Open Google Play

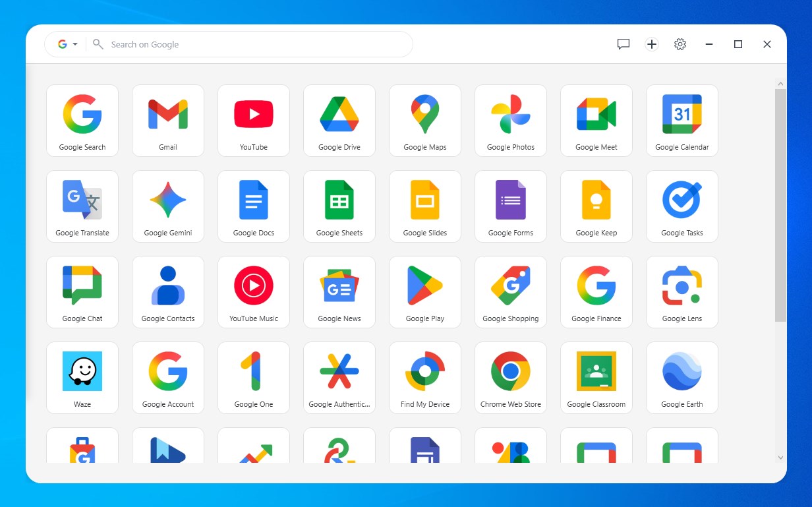point(425,292)
